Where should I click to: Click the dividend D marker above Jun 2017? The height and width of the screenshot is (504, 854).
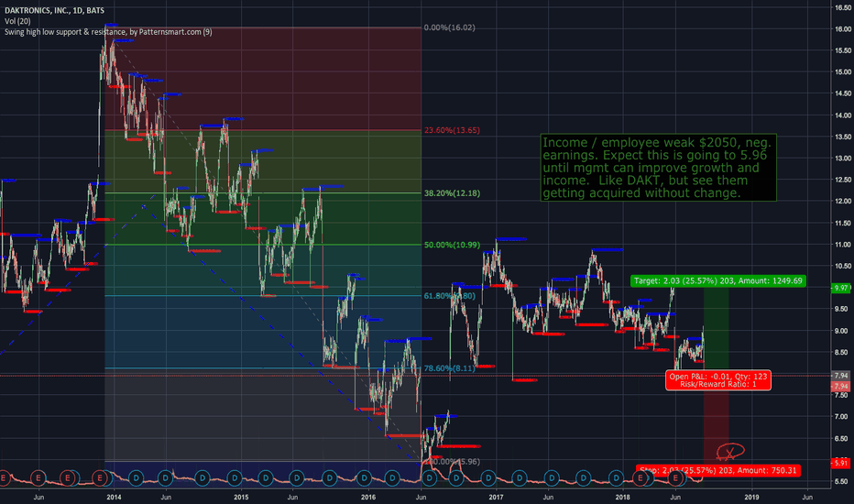(x=552, y=477)
